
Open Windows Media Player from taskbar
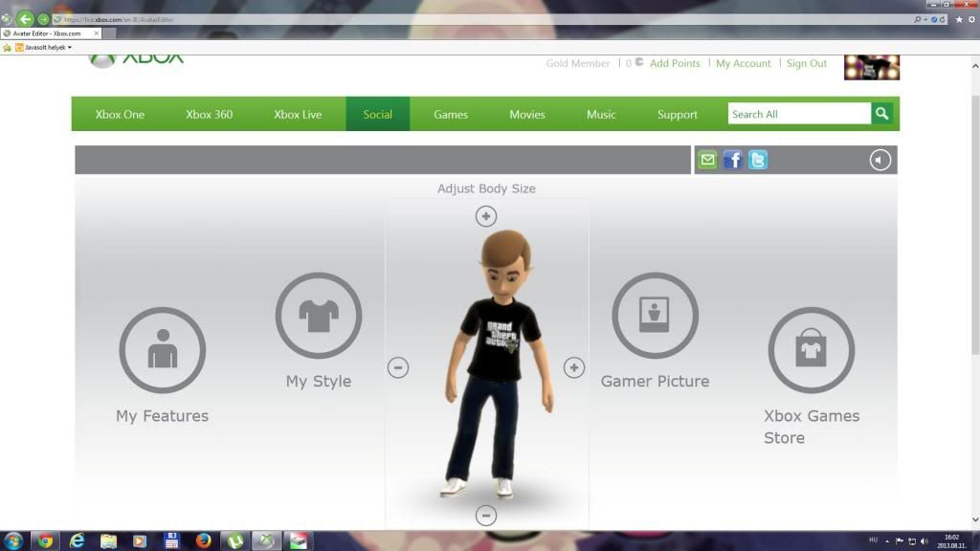(140, 540)
